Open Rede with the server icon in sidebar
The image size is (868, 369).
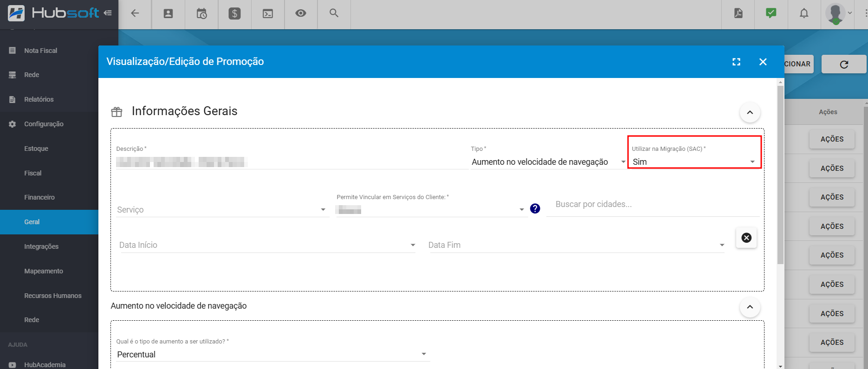(32, 75)
